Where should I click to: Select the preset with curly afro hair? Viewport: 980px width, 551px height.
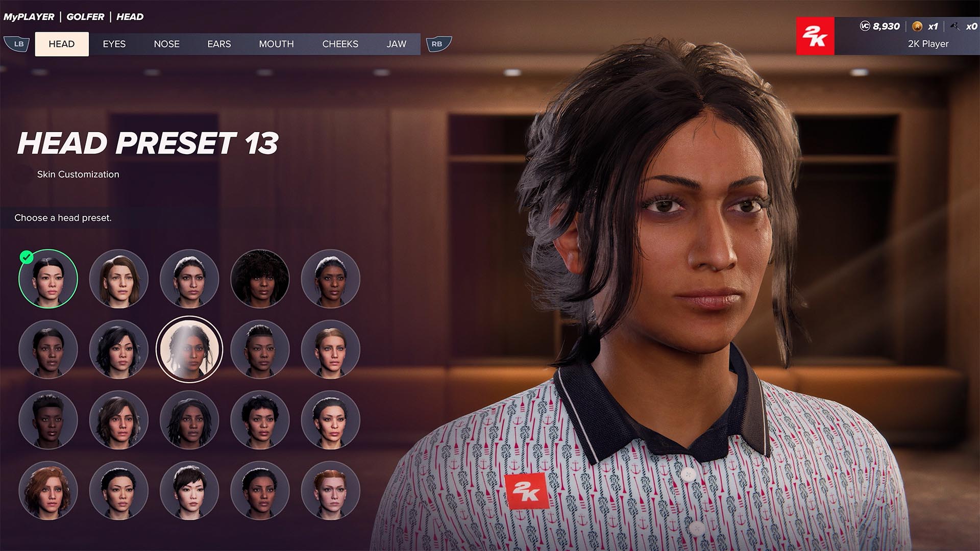pyautogui.click(x=259, y=279)
